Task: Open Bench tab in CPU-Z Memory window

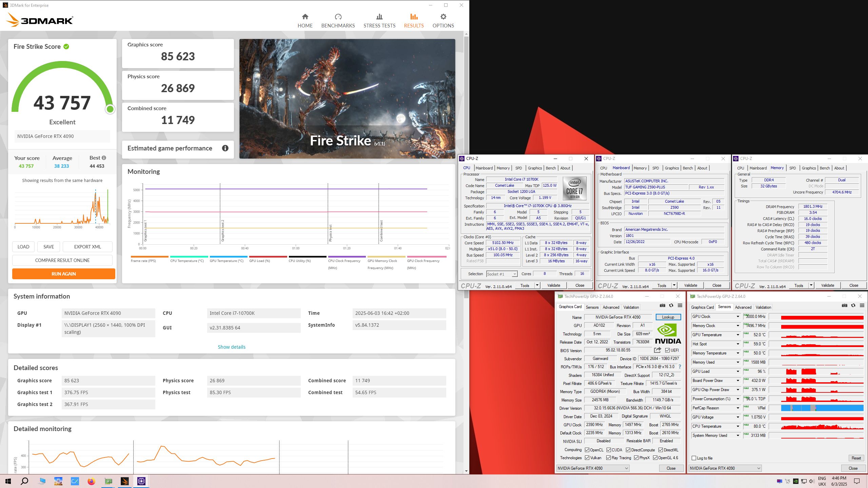Action: pos(825,168)
